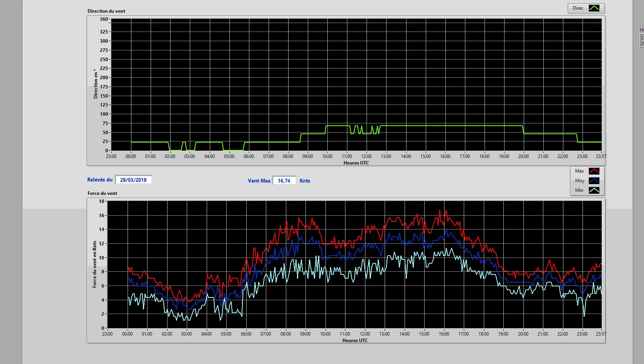Click the 360 value on direction axis
Image resolution: width=644 pixels, height=364 pixels.
coord(104,19)
